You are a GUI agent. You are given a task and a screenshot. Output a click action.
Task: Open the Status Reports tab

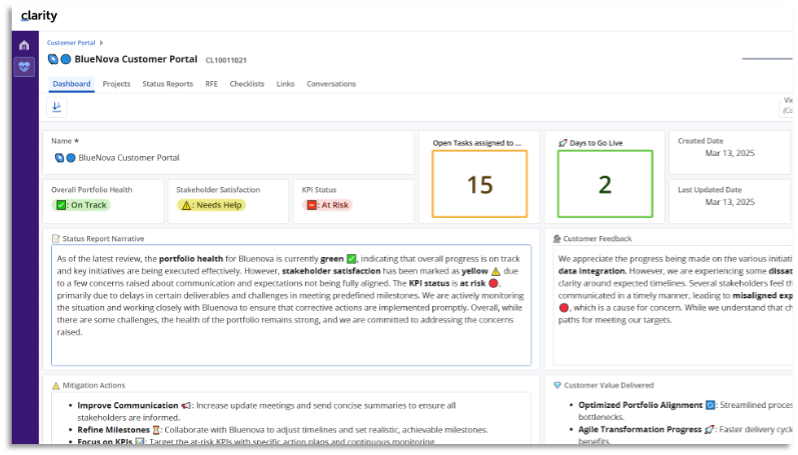[x=167, y=84]
